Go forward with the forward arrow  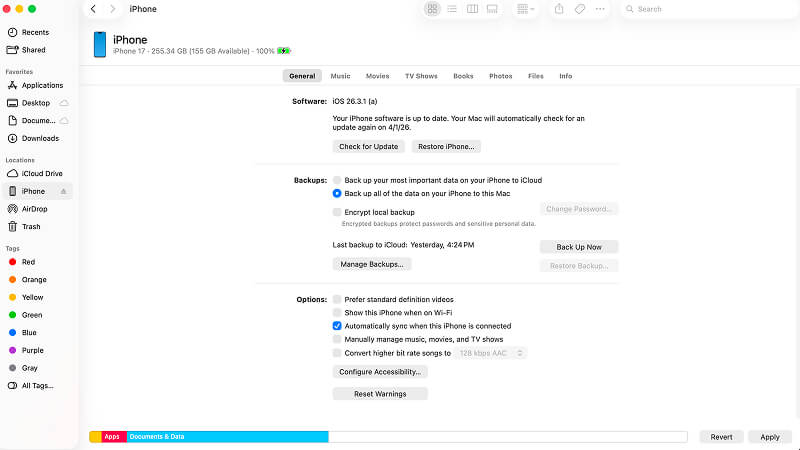(x=112, y=9)
